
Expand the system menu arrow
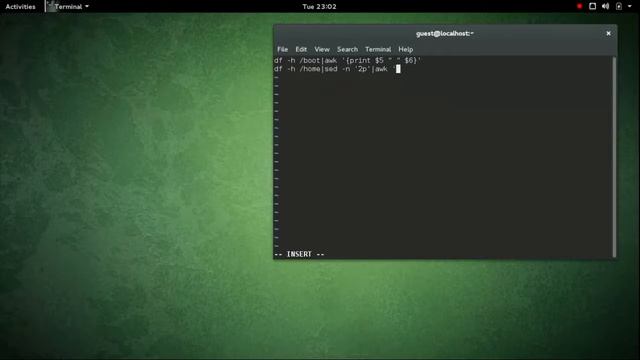pyautogui.click(x=629, y=7)
